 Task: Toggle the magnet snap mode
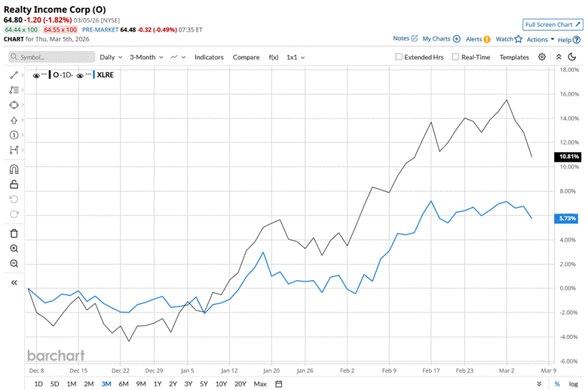coord(14,169)
